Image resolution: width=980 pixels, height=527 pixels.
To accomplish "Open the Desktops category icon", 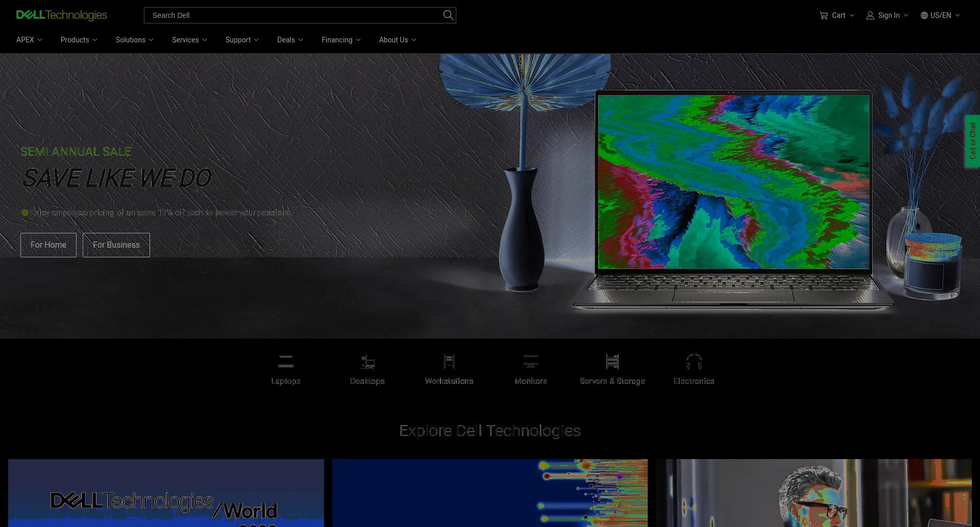I will point(367,362).
